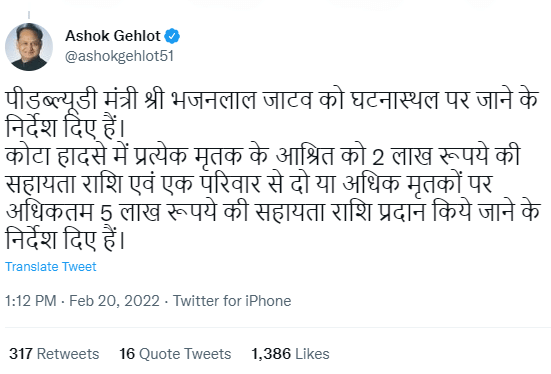The image size is (551, 374).
Task: Click the word घटनास्थल in the tweet
Action: 395,99
